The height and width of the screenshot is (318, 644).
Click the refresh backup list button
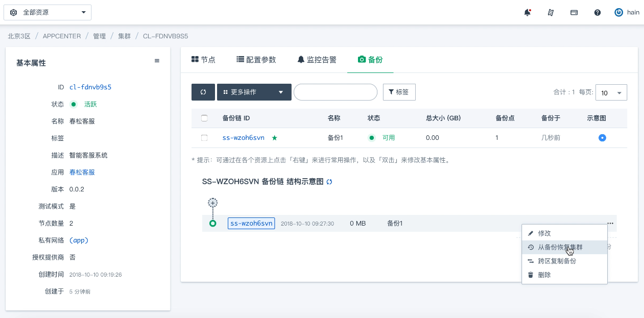(x=203, y=92)
